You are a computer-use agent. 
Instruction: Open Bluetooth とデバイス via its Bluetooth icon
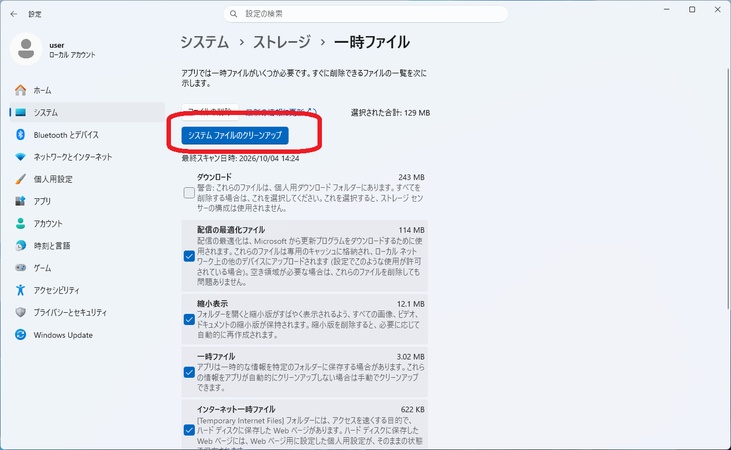(21, 135)
